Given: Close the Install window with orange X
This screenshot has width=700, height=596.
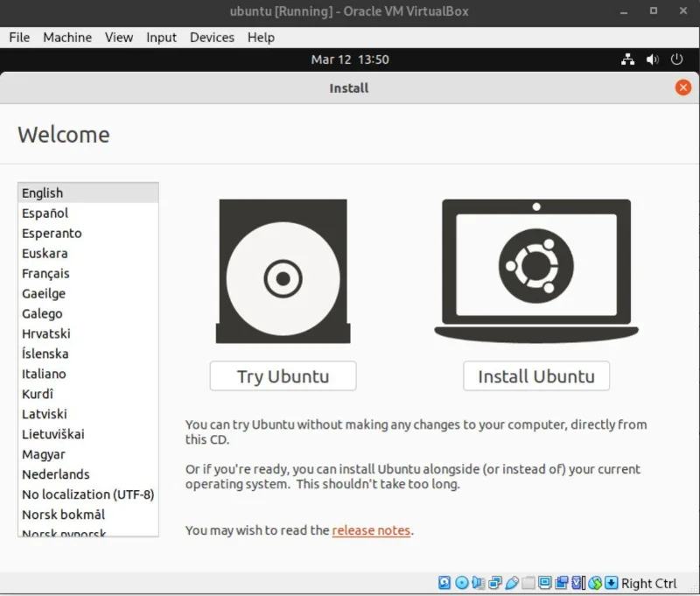Looking at the screenshot, I should [682, 88].
